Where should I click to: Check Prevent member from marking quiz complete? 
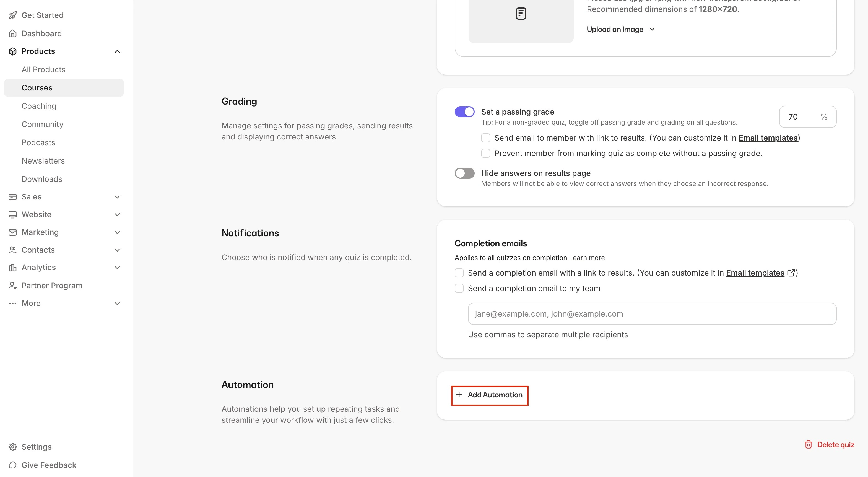(485, 153)
